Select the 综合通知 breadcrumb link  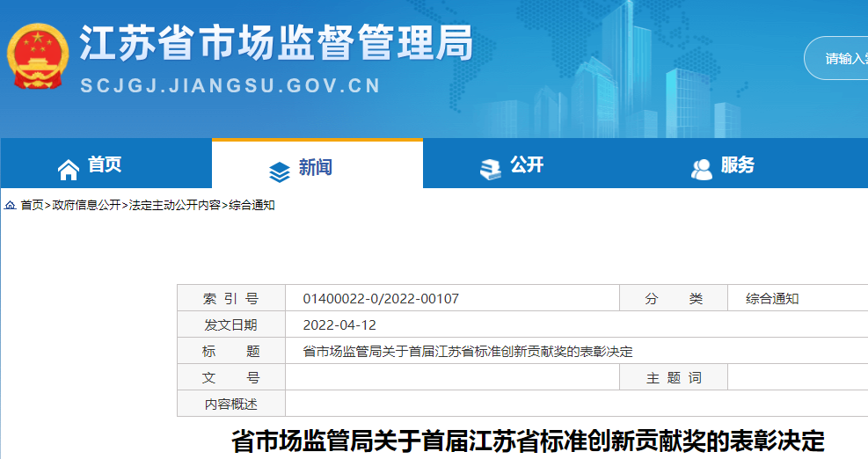click(252, 205)
